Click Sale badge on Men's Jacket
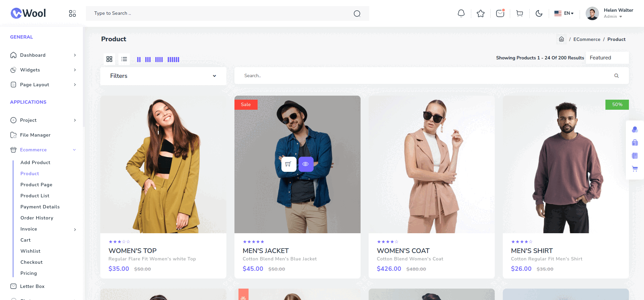The width and height of the screenshot is (644, 300). 246,104
